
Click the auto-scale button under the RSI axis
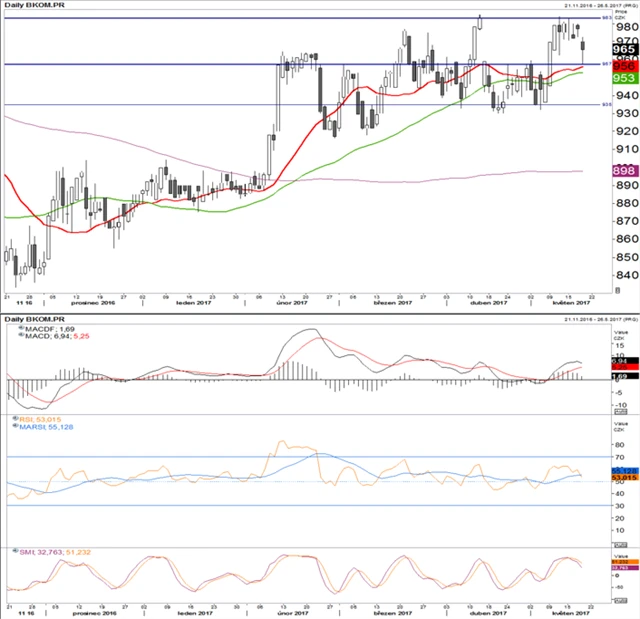tap(620, 545)
